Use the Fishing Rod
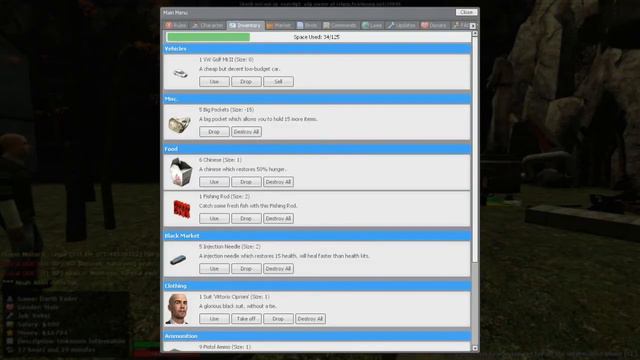This screenshot has height=360, width=640. 214,218
